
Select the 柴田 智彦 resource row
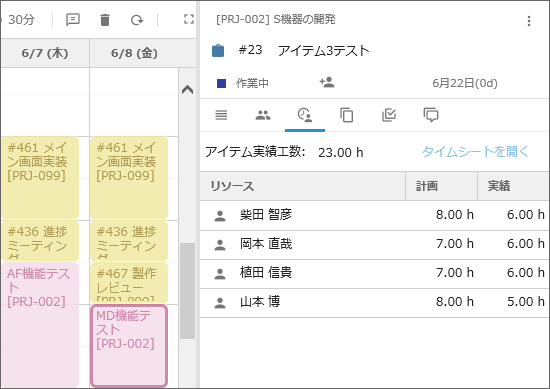click(x=374, y=215)
